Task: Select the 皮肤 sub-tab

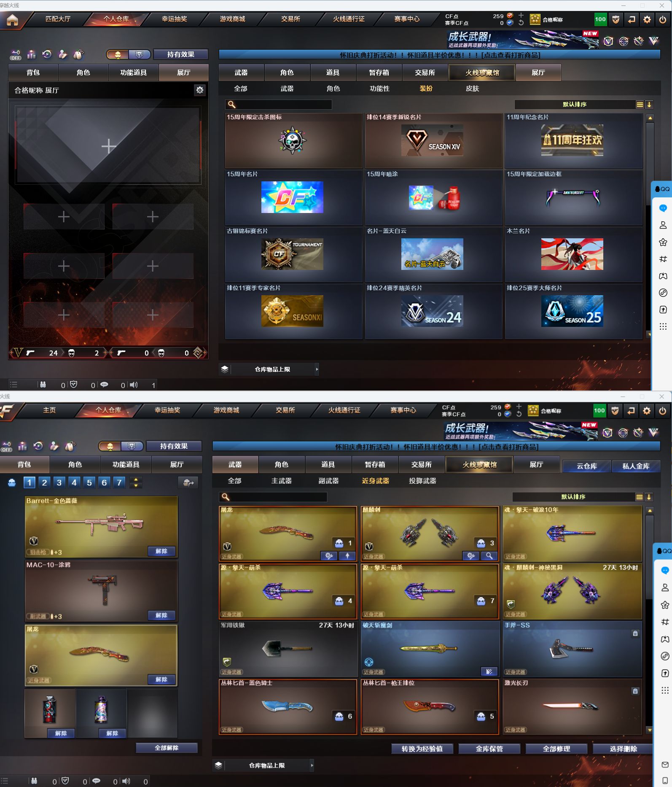Action: 472,89
